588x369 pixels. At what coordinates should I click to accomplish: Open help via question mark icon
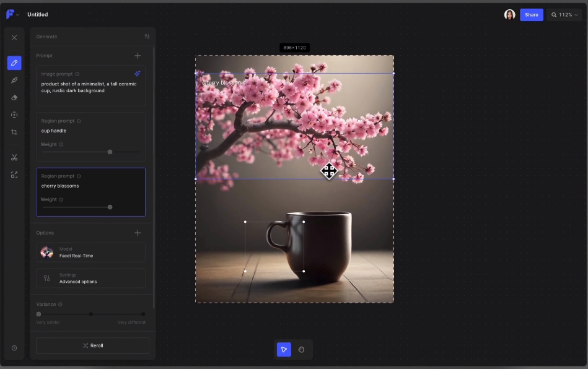14,348
